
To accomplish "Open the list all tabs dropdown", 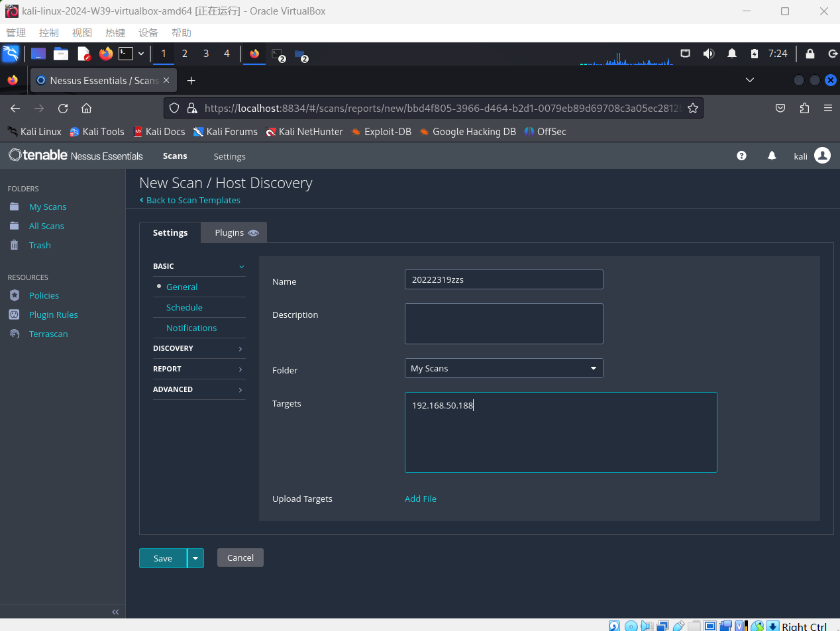I will click(750, 80).
